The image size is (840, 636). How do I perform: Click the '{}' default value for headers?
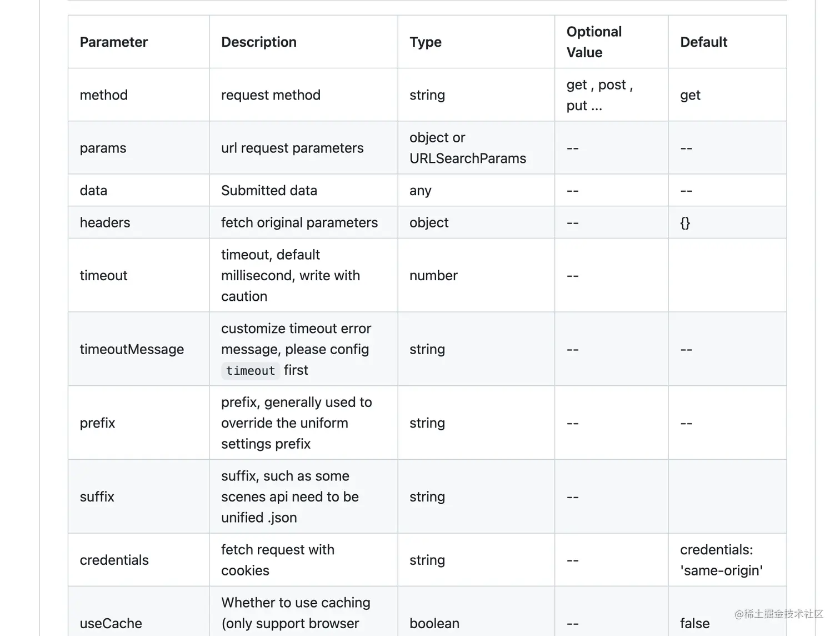click(685, 222)
